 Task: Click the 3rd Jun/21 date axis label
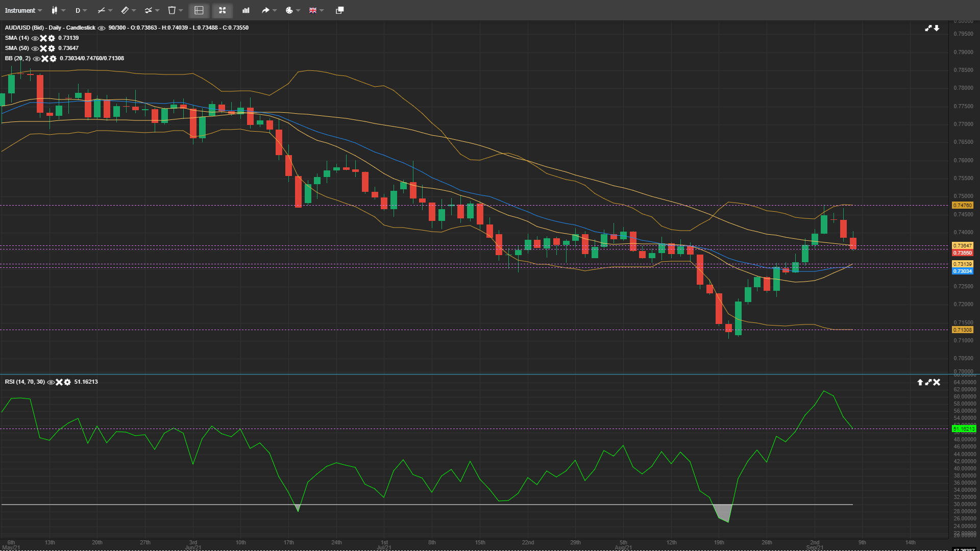193,545
